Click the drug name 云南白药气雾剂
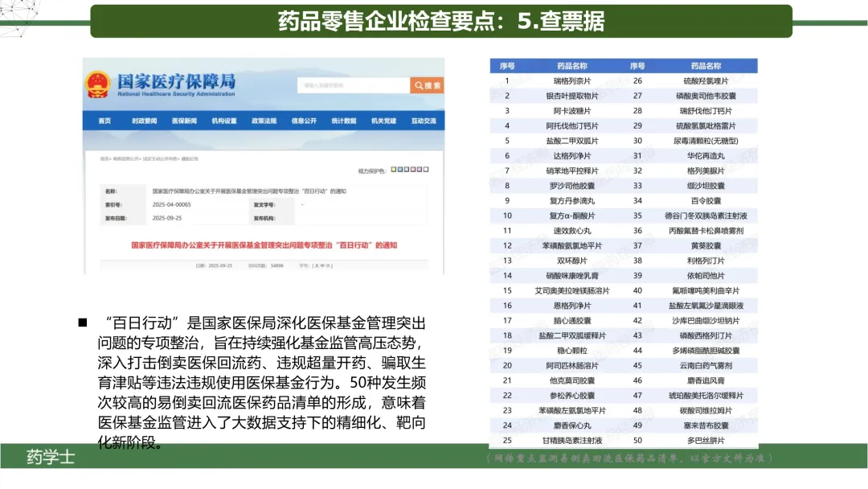Image resolution: width=868 pixels, height=489 pixels. click(x=706, y=365)
